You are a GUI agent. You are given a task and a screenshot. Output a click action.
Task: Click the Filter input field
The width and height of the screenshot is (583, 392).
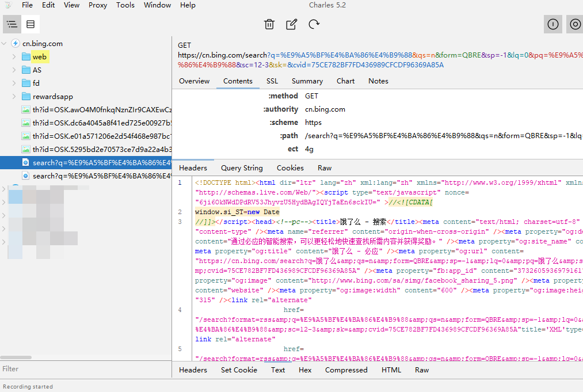(x=86, y=369)
